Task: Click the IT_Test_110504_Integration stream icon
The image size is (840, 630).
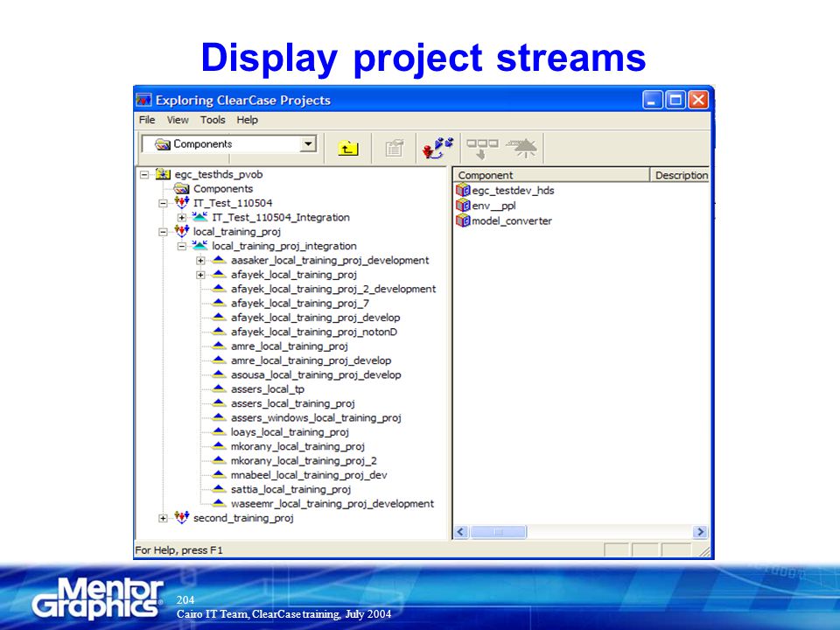Action: tap(199, 217)
